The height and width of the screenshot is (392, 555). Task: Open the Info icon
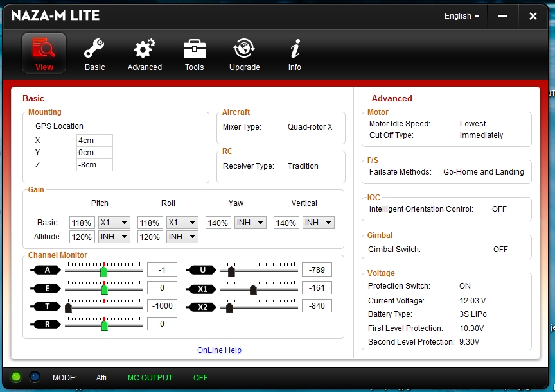point(295,48)
